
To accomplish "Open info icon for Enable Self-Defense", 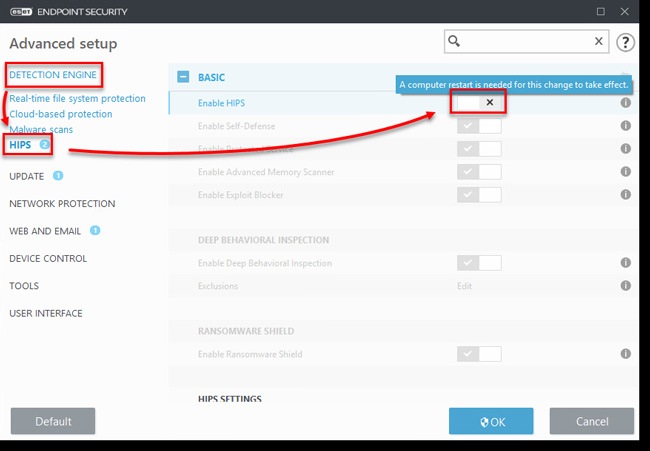I will point(626,126).
